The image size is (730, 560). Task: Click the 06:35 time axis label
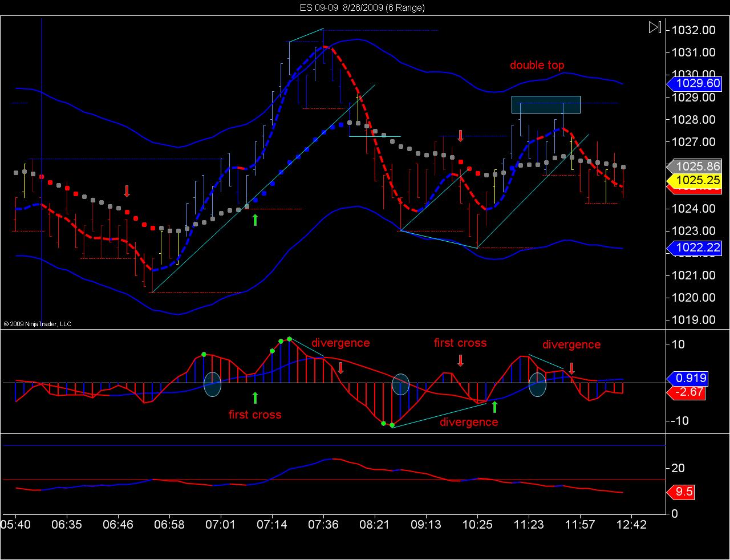pyautogui.click(x=67, y=524)
